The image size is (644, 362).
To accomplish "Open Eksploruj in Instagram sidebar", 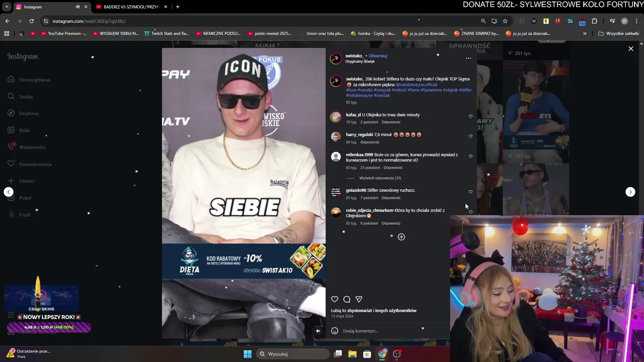I will pyautogui.click(x=23, y=113).
